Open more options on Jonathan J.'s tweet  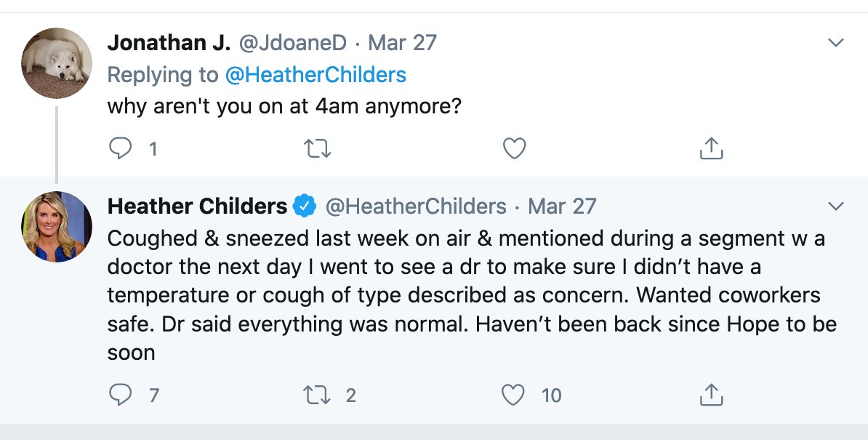835,43
